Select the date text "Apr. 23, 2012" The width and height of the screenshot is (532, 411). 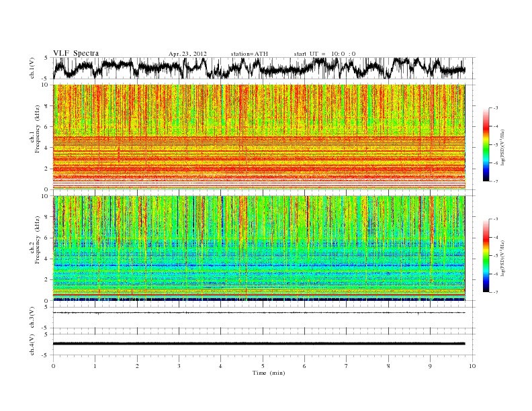click(x=187, y=54)
